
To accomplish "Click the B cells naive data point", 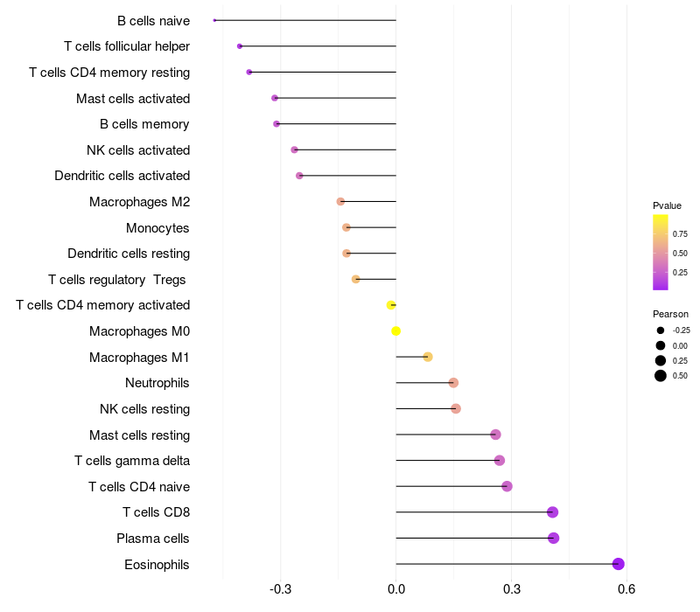I will [x=214, y=20].
